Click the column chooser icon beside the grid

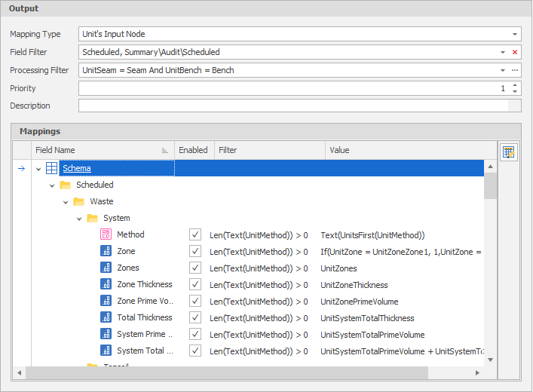point(509,152)
